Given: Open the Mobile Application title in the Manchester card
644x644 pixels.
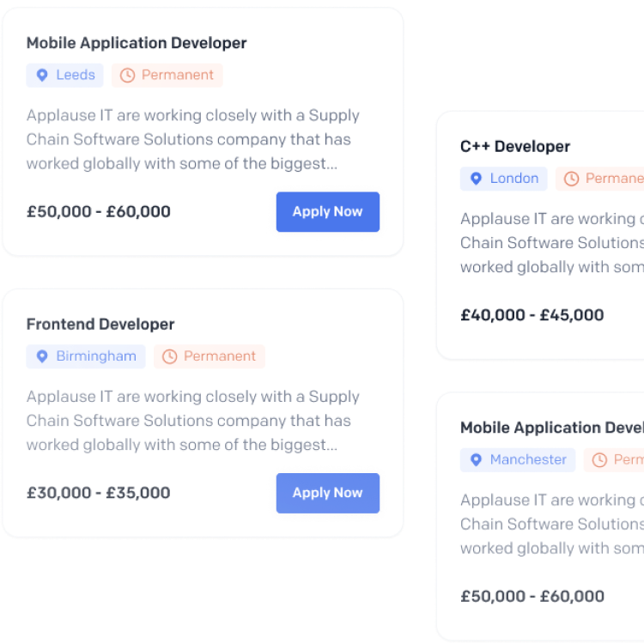Looking at the screenshot, I should tap(551, 428).
